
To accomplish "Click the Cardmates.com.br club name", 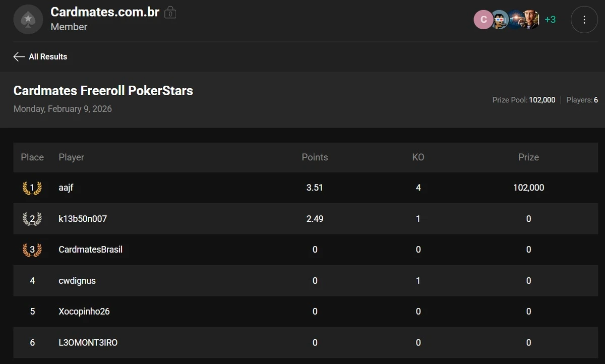I will pos(105,12).
